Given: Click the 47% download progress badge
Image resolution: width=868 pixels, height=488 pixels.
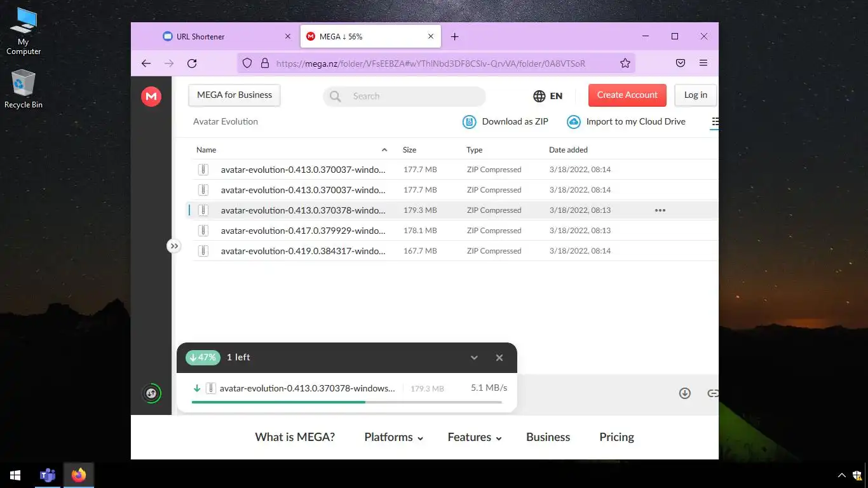Looking at the screenshot, I should click(203, 358).
